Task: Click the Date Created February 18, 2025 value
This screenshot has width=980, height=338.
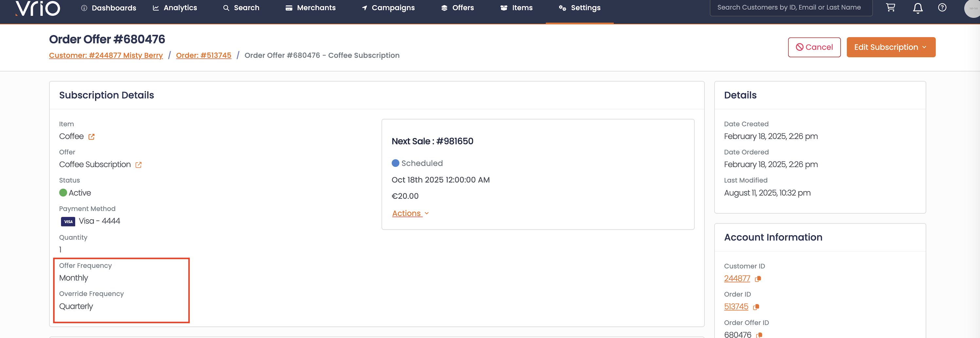Action: (x=771, y=136)
